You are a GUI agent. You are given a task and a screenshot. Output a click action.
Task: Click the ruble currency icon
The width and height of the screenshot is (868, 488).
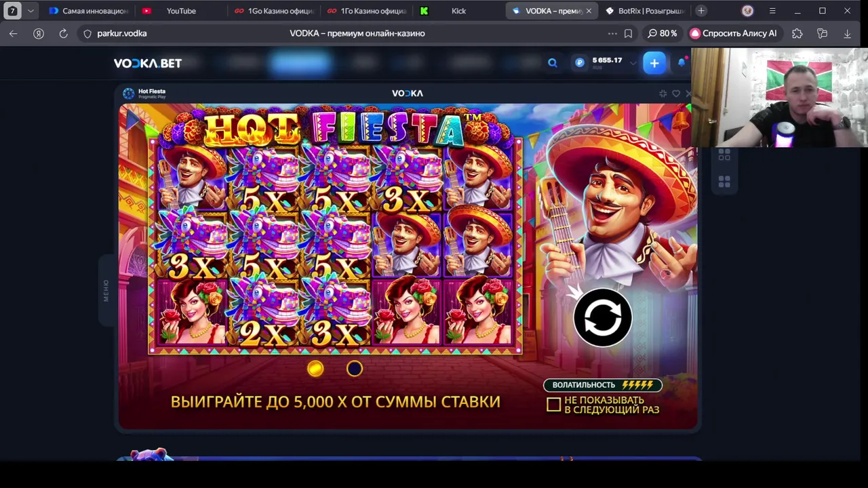(x=580, y=62)
